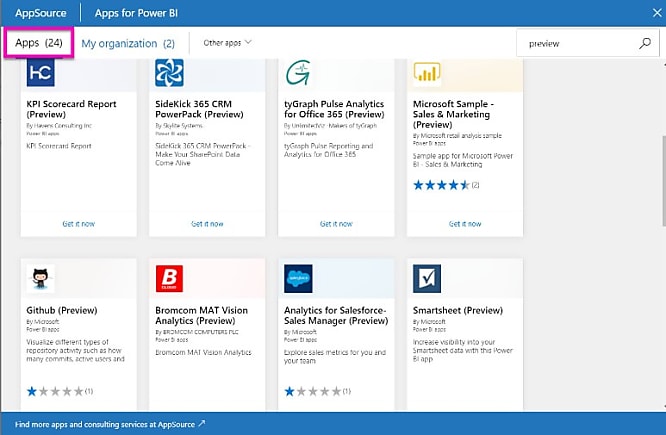Click 'By Microsoft retail analysis sample' text
The width and height of the screenshot is (666, 435).
click(x=457, y=136)
